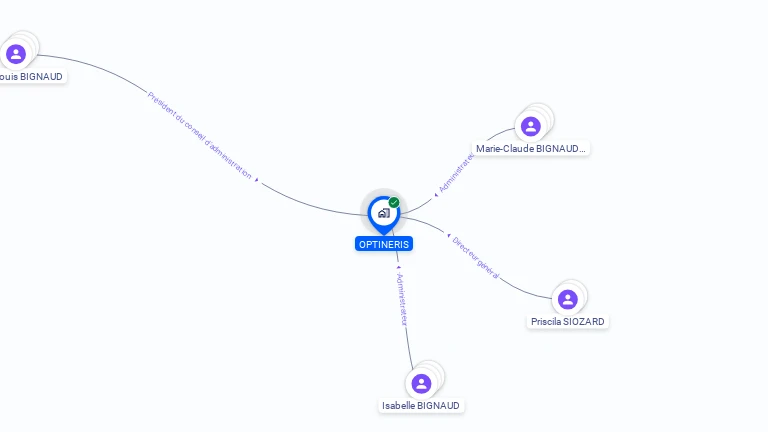Select the Priscila SIOZARD person icon

[x=568, y=299]
